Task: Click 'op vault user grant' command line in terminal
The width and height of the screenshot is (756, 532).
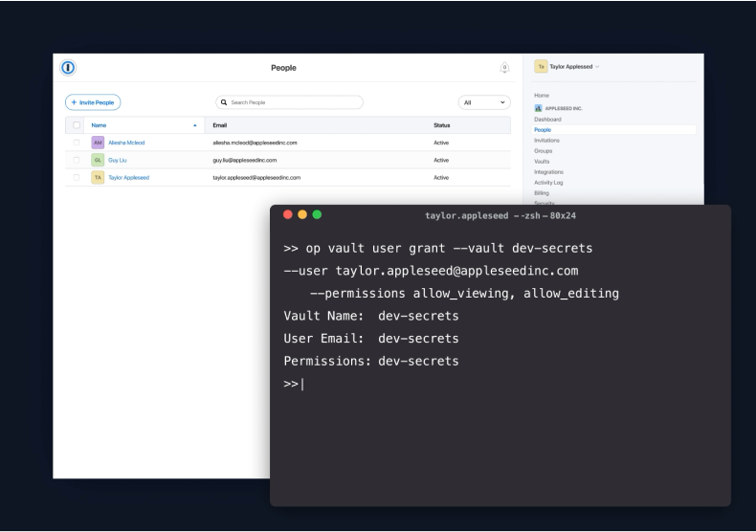Action: (437, 248)
